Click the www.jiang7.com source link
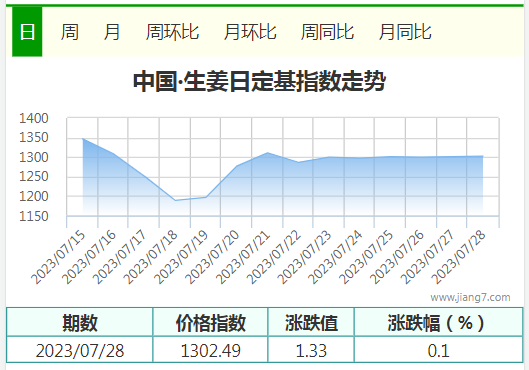The image size is (529, 370). click(470, 297)
